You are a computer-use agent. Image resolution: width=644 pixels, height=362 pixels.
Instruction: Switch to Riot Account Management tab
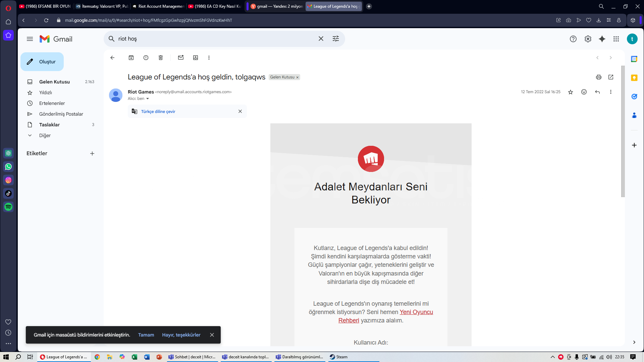pyautogui.click(x=158, y=6)
